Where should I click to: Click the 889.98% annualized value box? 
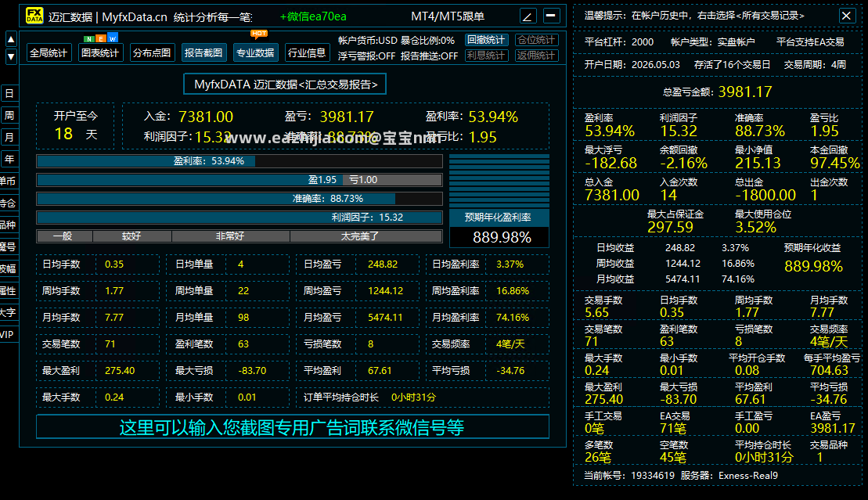499,237
